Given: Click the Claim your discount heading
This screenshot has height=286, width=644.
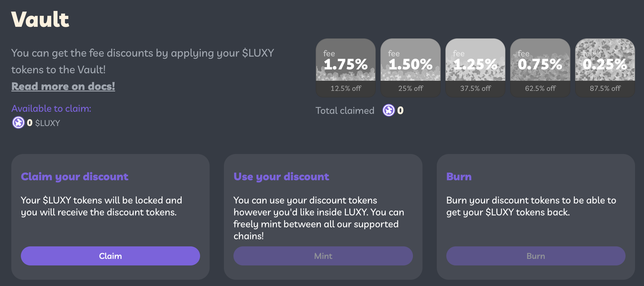Looking at the screenshot, I should [75, 177].
